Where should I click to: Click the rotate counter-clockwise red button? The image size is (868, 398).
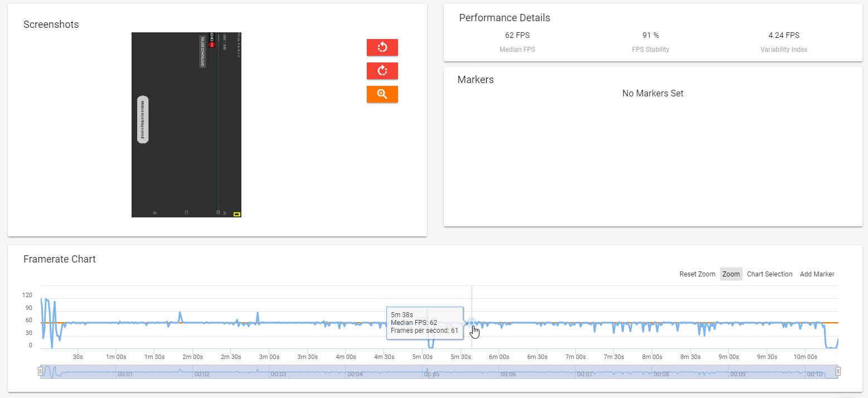pyautogui.click(x=382, y=47)
